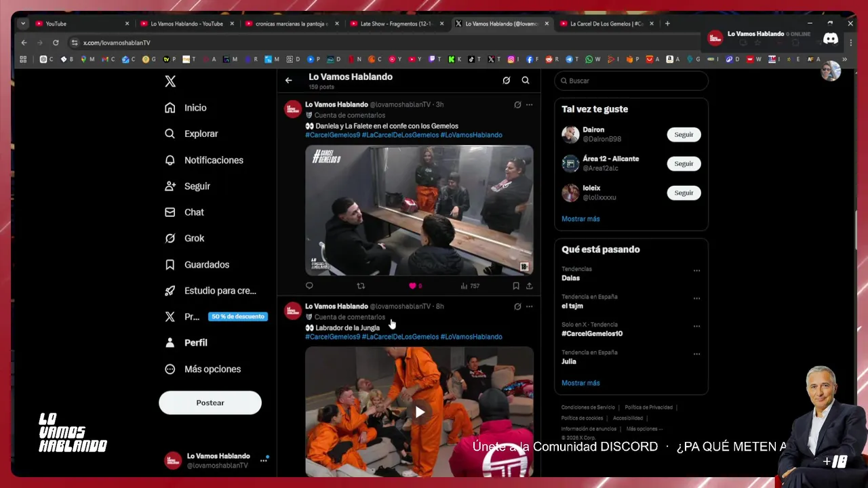Click #LaCarcelDeLosGemelos hashtag in 3h post
This screenshot has width=868, height=488.
(400, 135)
